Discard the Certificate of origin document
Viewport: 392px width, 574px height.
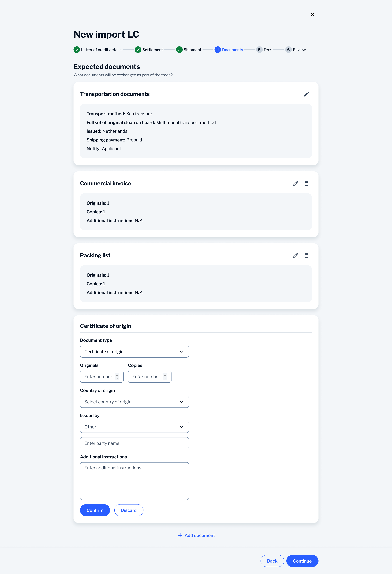(x=129, y=510)
